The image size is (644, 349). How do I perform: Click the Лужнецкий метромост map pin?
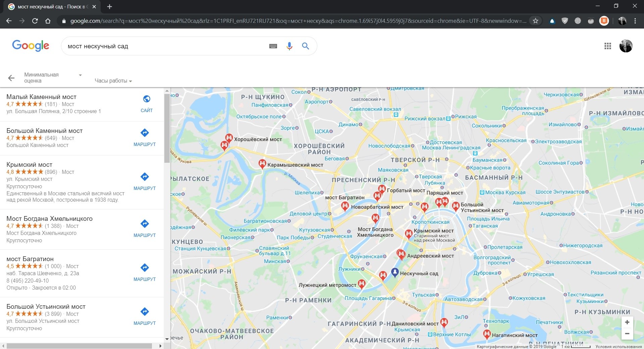pos(362,284)
